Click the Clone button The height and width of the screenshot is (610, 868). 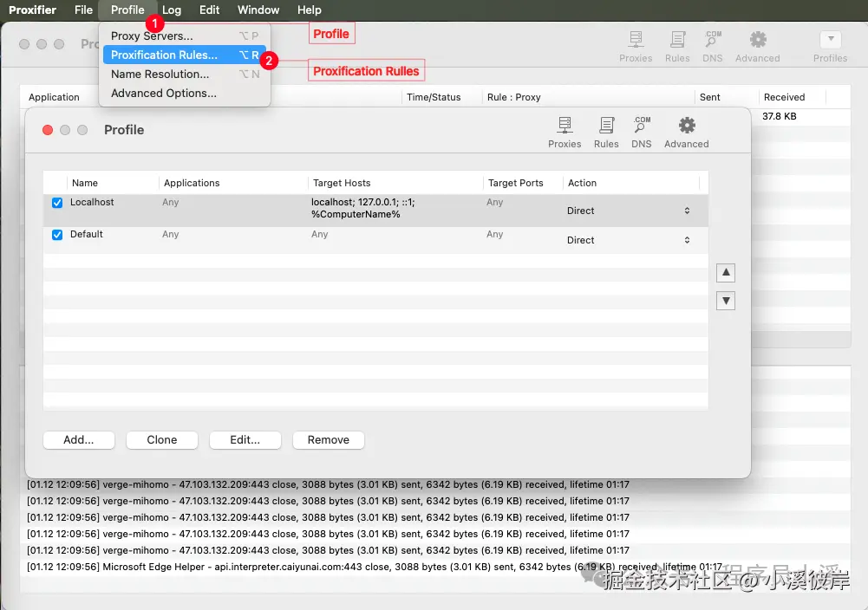tap(161, 439)
